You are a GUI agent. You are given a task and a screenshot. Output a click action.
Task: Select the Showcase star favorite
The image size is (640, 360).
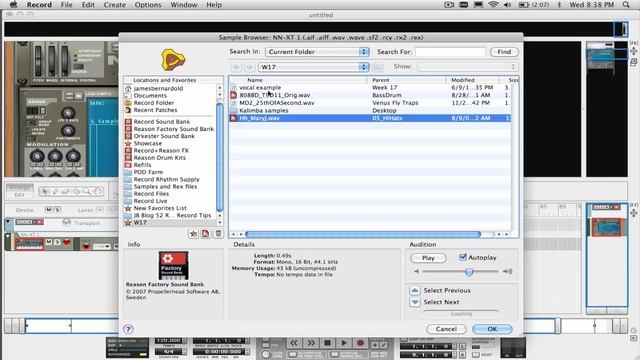click(x=147, y=143)
